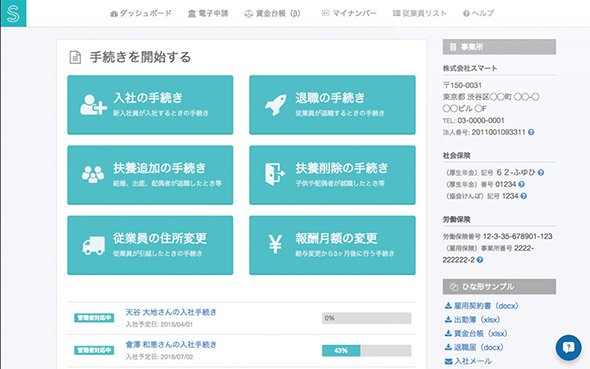Open the 入社メール template link
The image size is (590, 369).
pyautogui.click(x=468, y=361)
